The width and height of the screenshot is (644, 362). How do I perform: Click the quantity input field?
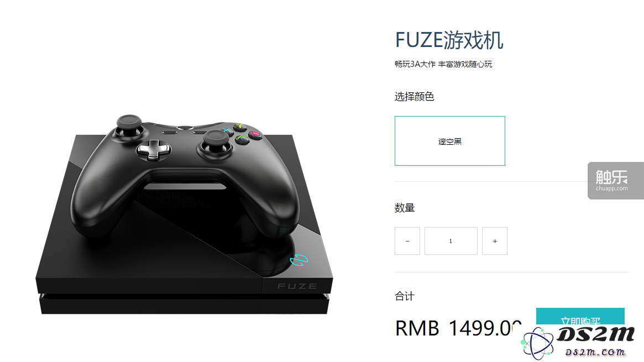pyautogui.click(x=451, y=241)
